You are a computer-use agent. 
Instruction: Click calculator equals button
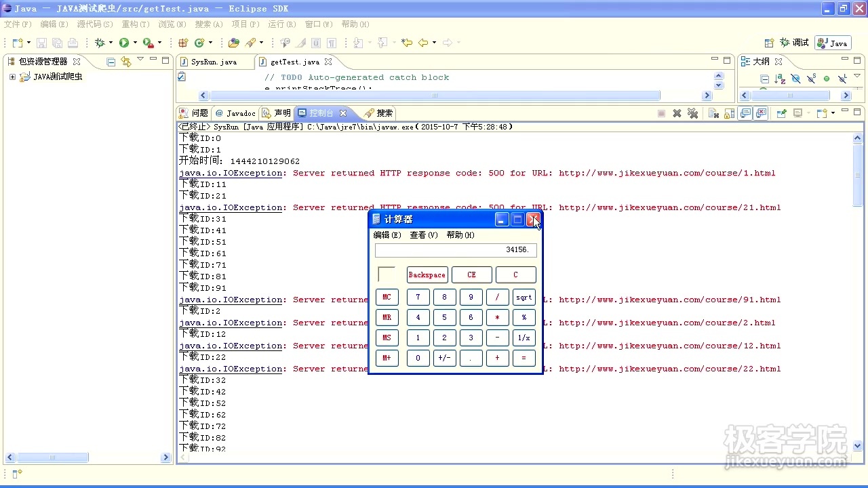tap(524, 358)
